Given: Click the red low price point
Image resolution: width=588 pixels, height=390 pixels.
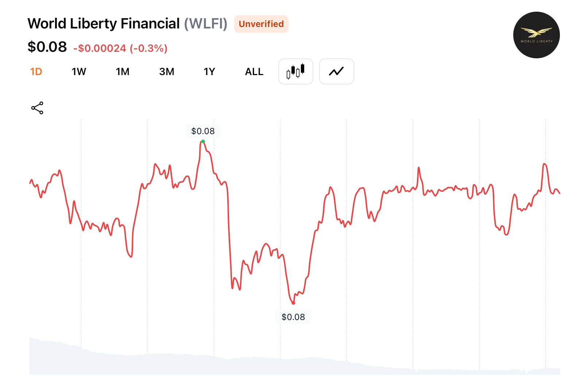Looking at the screenshot, I should click(x=293, y=303).
